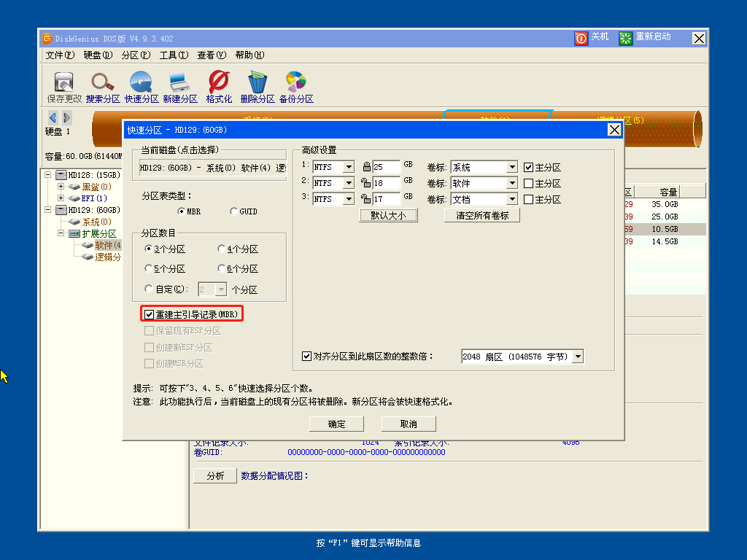Open the file system dropdown for partition 1
The width and height of the screenshot is (747, 560).
coord(348,167)
